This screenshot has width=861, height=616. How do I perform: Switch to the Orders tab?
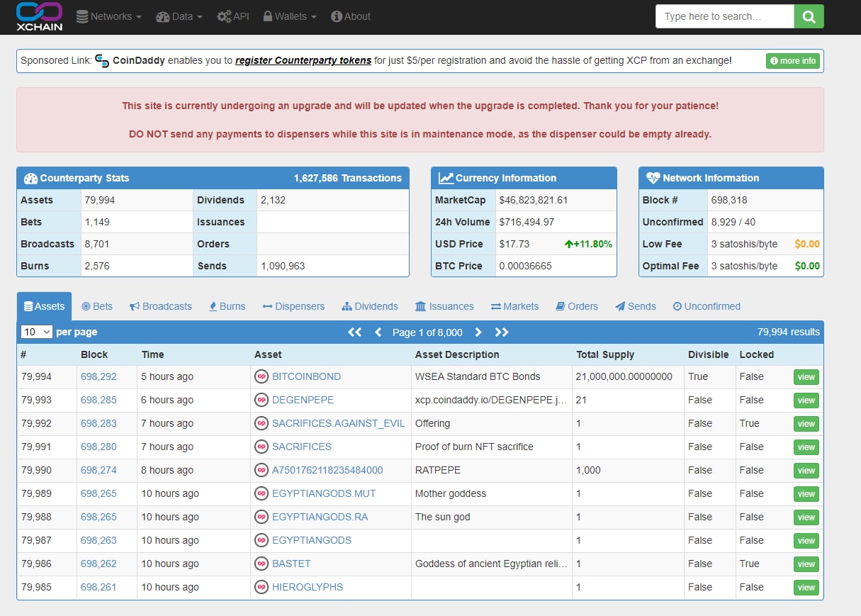click(x=577, y=306)
